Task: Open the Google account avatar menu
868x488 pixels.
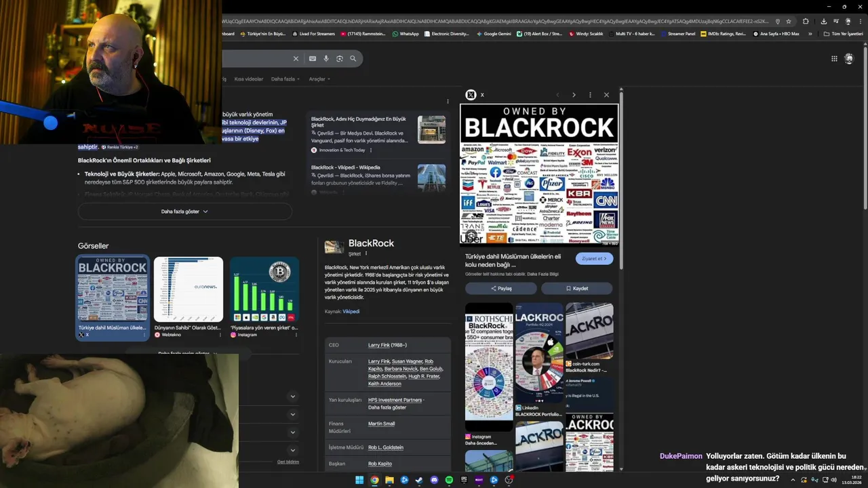Action: [849, 59]
